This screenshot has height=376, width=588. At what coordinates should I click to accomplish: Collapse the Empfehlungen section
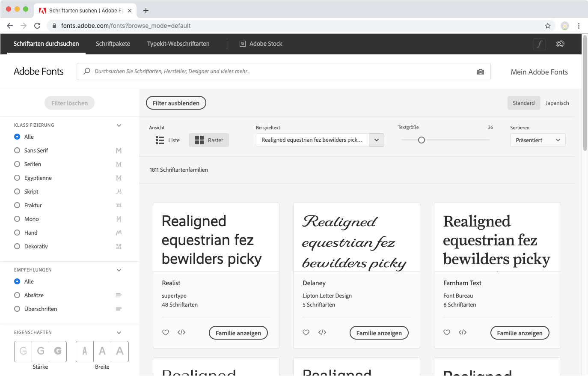point(119,270)
